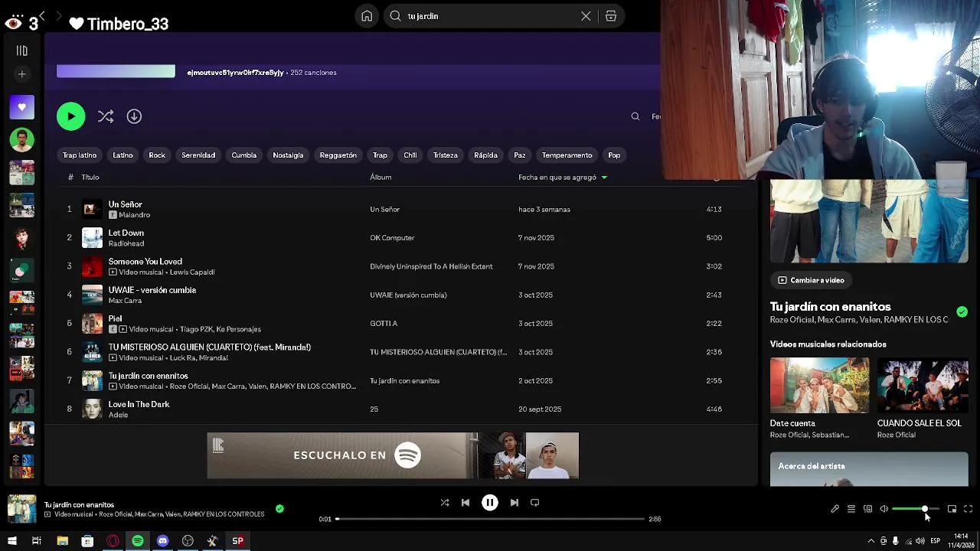Open lyrics microphone icon in player bar

click(835, 509)
